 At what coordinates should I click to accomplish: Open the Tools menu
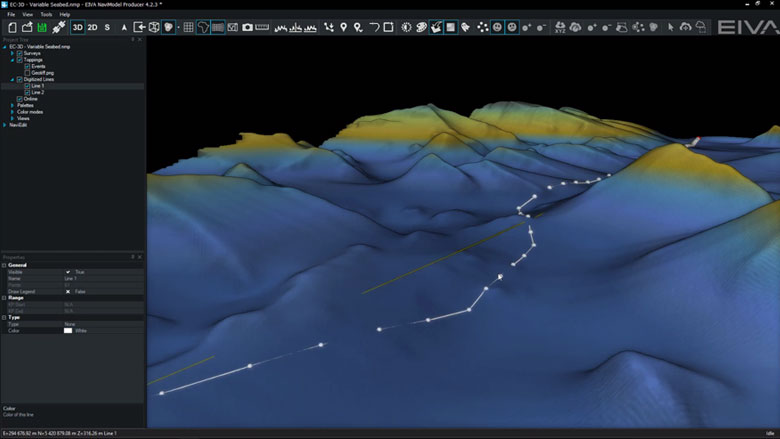click(x=46, y=15)
